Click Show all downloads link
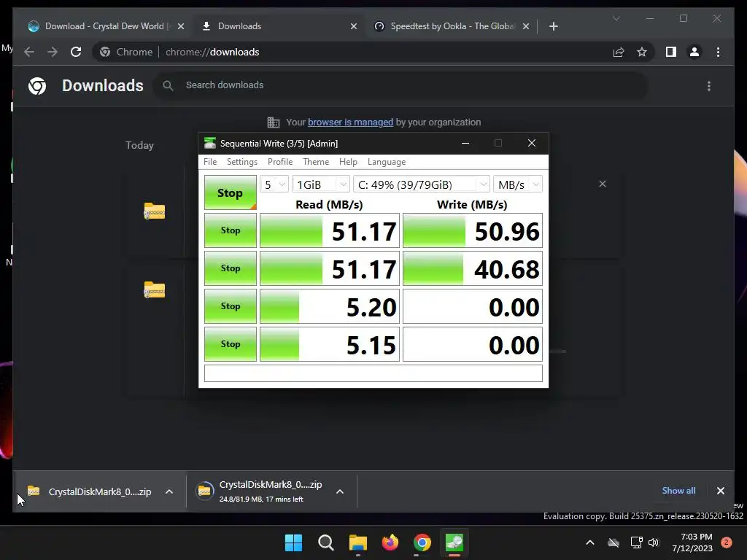The image size is (747, 560). (678, 491)
